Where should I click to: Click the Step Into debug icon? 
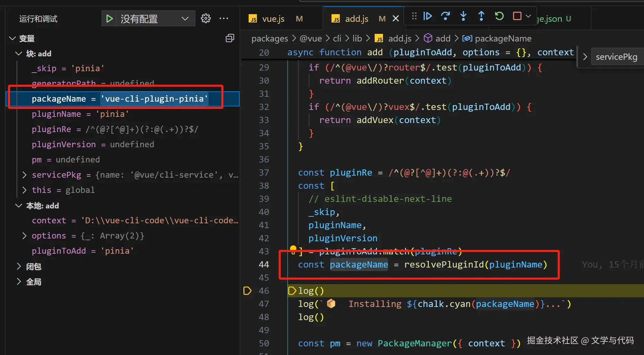[x=463, y=16]
